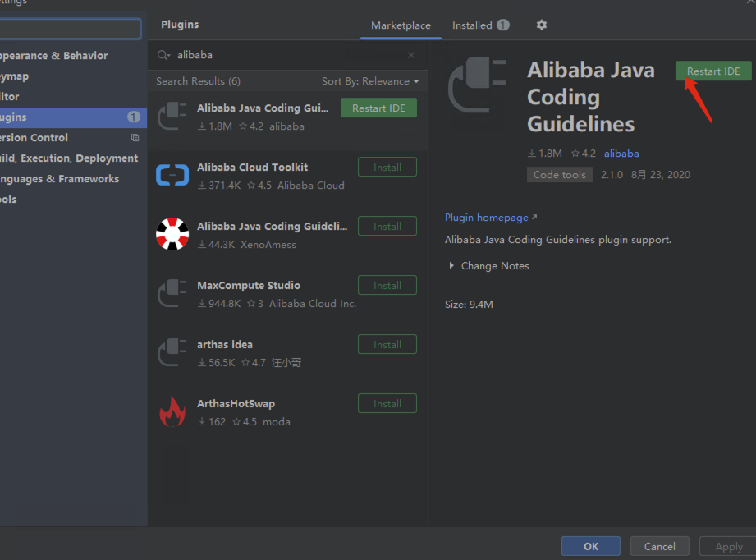Click the large plugin logo in details pane

[477, 85]
